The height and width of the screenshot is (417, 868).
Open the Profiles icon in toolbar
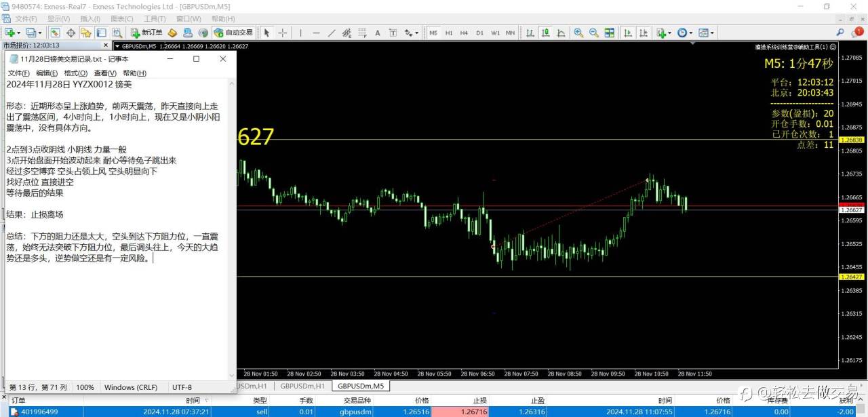[x=31, y=33]
